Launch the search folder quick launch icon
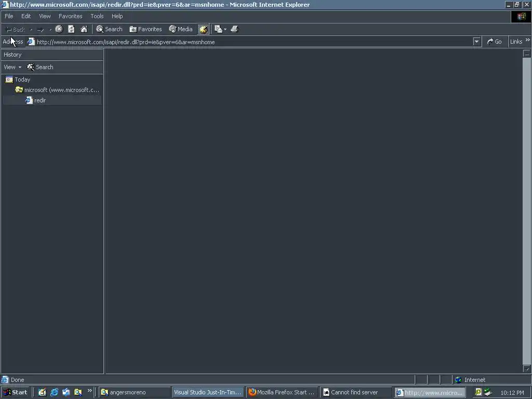The width and height of the screenshot is (532, 399). [x=78, y=393]
